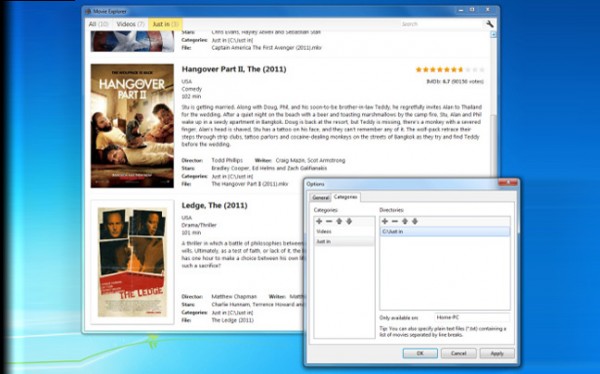This screenshot has width=600, height=374.
Task: Click the Cancel button in Options
Action: click(458, 353)
